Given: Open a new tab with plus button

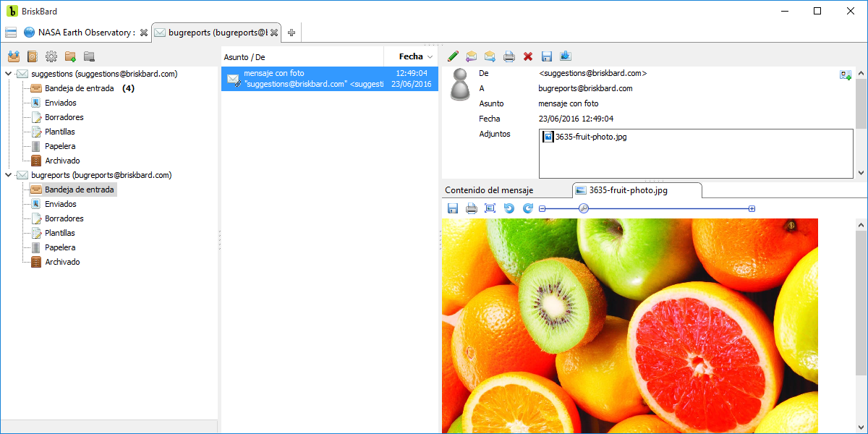Looking at the screenshot, I should [292, 33].
